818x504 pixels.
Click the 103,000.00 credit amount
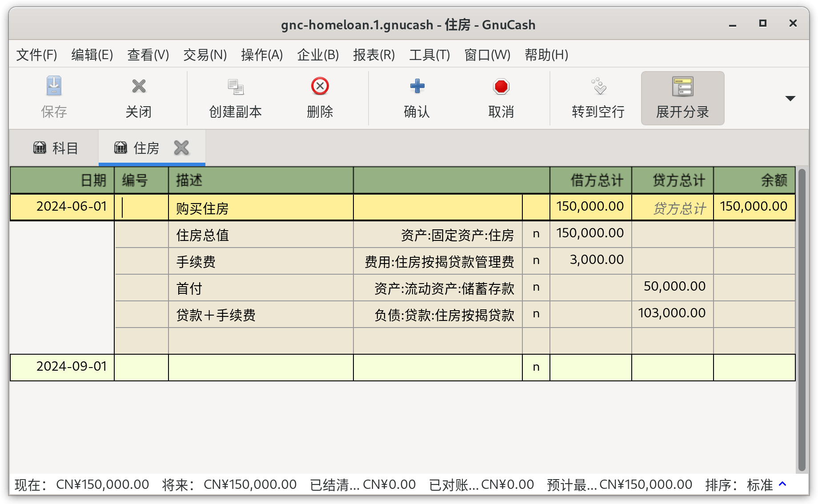(672, 314)
